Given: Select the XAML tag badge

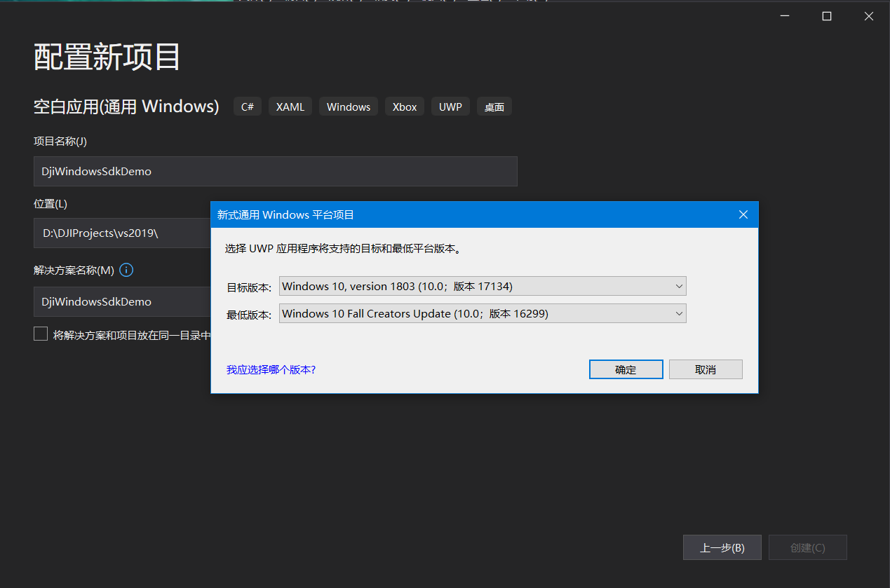Looking at the screenshot, I should click(290, 106).
